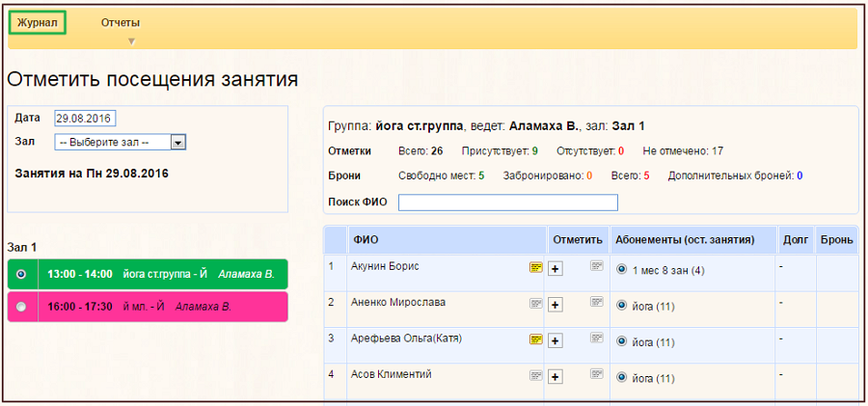Open the Журнал menu tab
The width and height of the screenshot is (868, 406).
coord(38,23)
